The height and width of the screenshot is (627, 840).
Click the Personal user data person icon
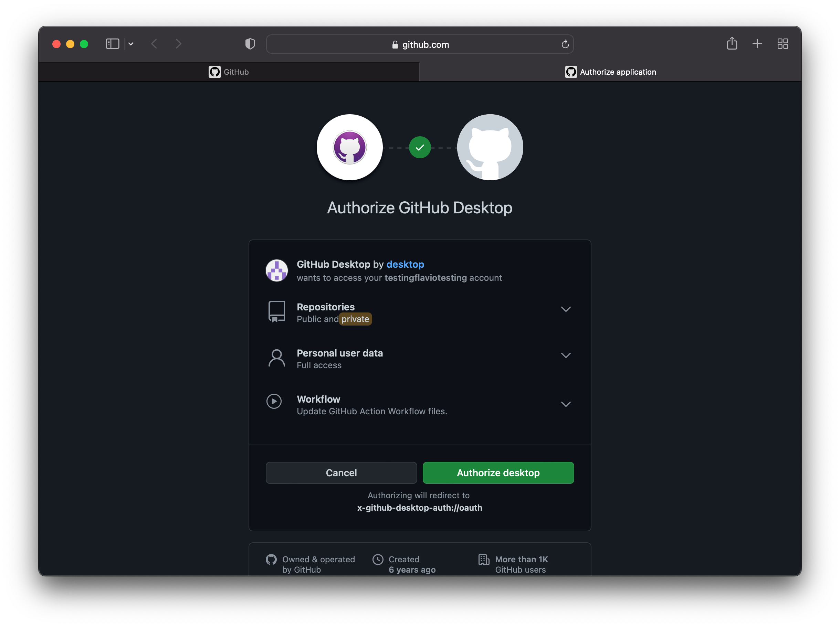pyautogui.click(x=276, y=358)
